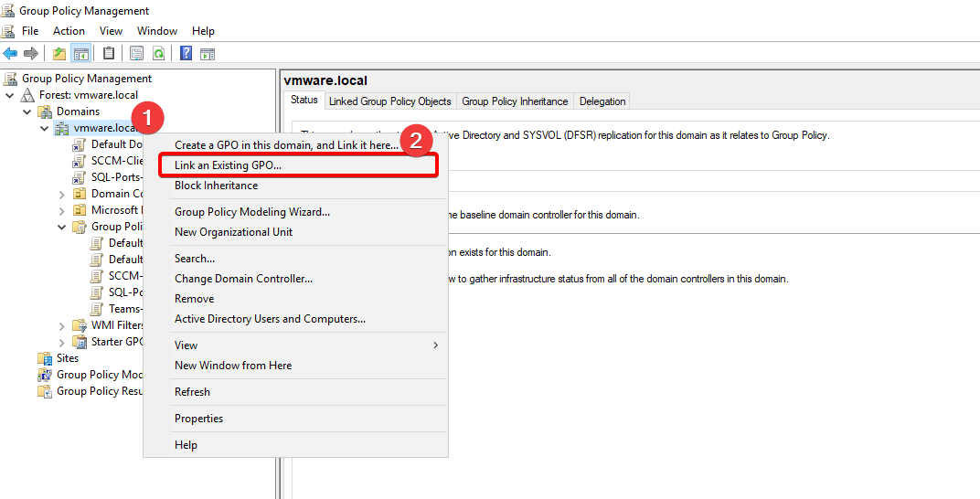Collapse the Forest: vmware.local node
The height and width of the screenshot is (499, 980).
pyautogui.click(x=10, y=95)
